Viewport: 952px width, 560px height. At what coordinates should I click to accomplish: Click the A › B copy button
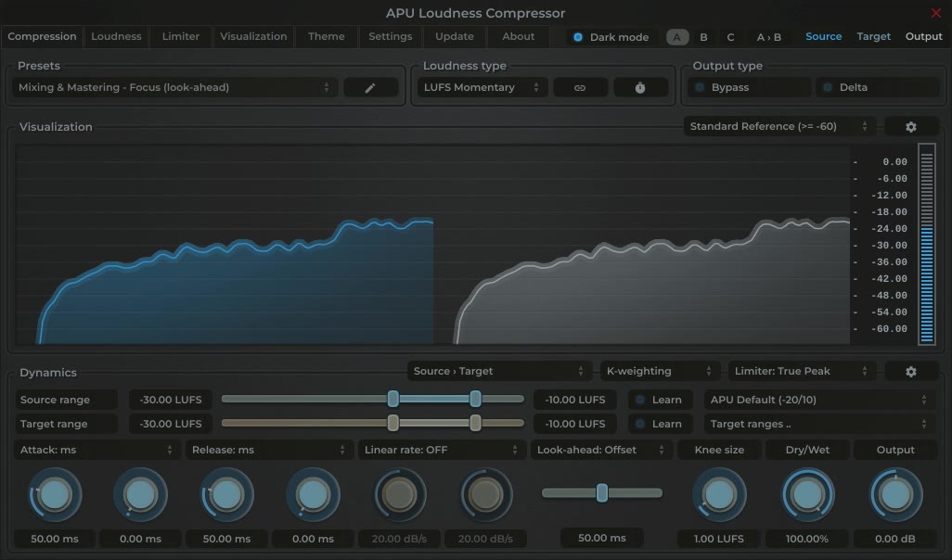[x=768, y=37]
